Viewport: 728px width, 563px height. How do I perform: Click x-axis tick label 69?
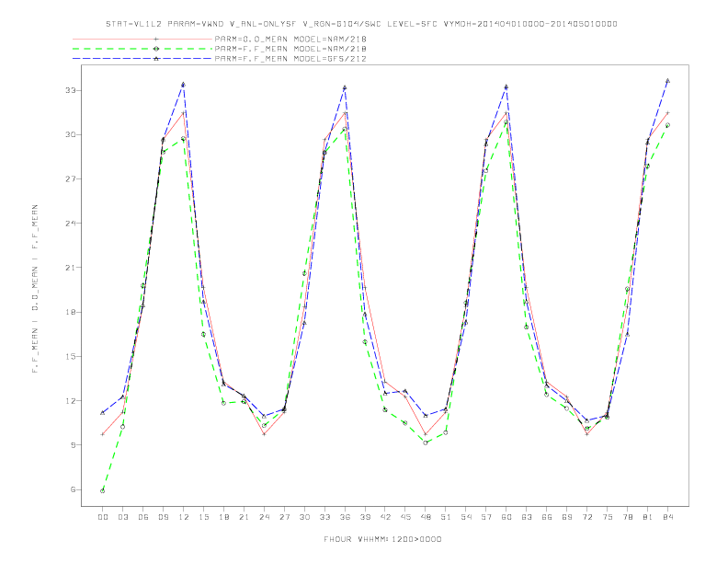pyautogui.click(x=567, y=517)
